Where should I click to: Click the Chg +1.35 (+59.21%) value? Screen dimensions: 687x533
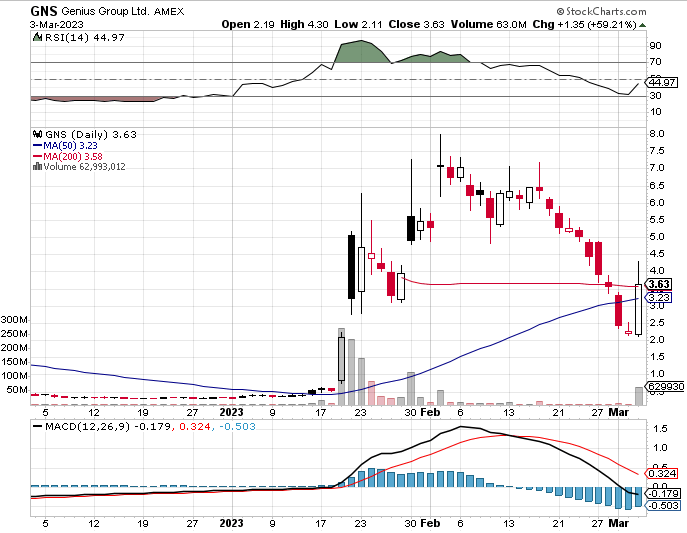tap(584, 25)
